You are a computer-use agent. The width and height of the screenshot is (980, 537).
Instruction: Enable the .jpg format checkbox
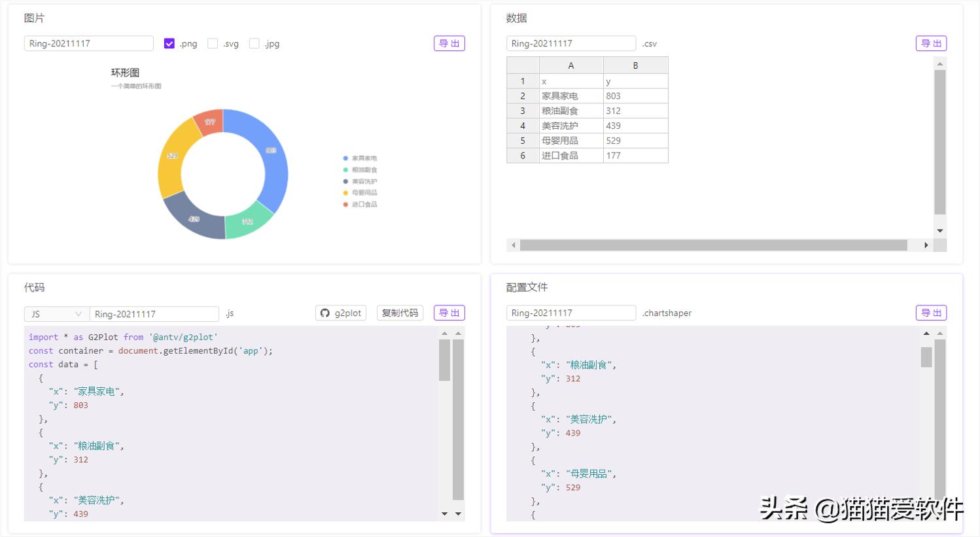pos(254,44)
